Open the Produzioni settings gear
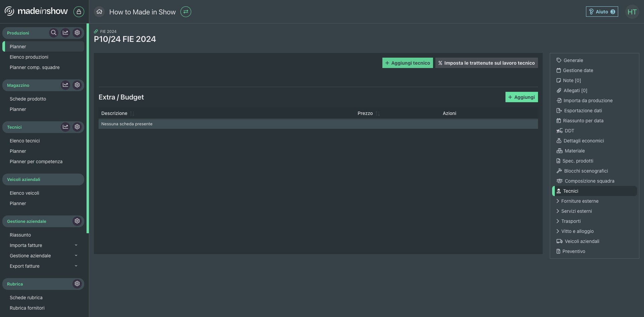The width and height of the screenshot is (644, 317). pos(77,33)
